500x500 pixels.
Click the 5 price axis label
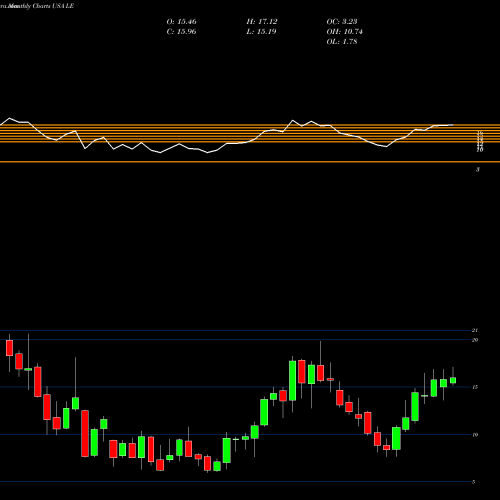[x=473, y=482]
